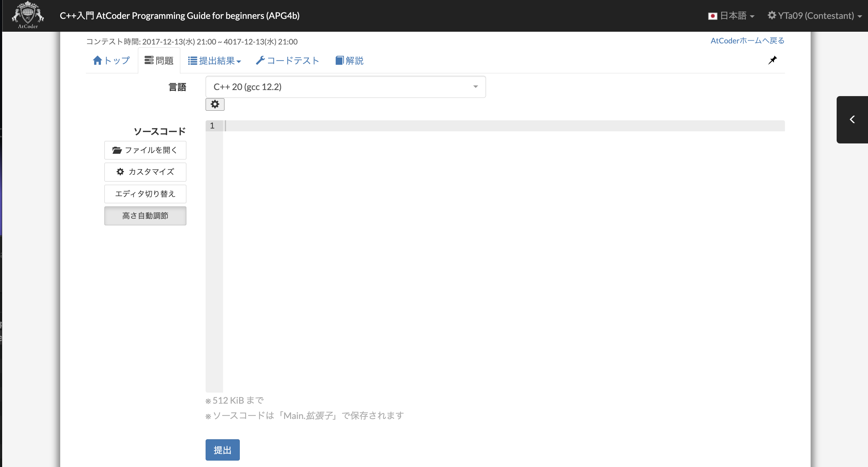Open the YTa09 (Contestant) user menu
The image size is (868, 467).
click(x=815, y=16)
